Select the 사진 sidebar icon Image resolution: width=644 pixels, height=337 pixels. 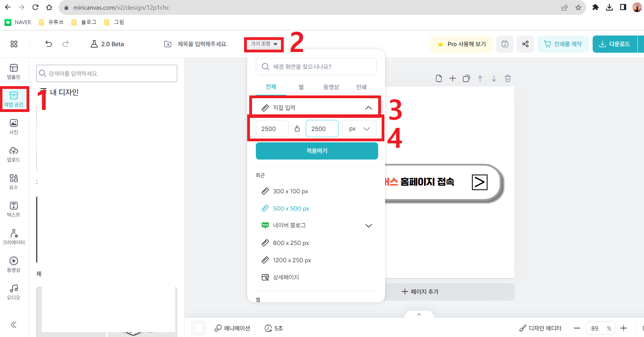13,126
